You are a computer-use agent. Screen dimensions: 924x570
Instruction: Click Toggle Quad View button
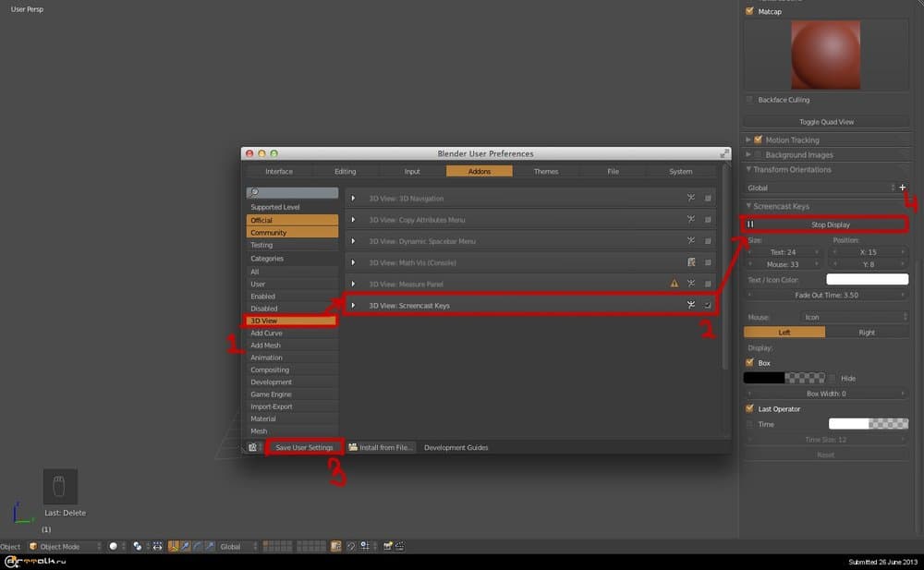tap(826, 122)
